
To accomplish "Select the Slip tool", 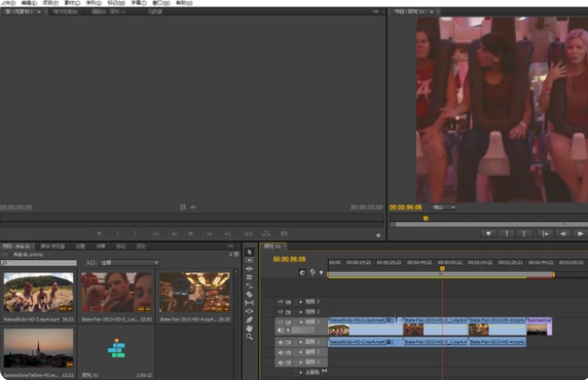I will pyautogui.click(x=250, y=303).
